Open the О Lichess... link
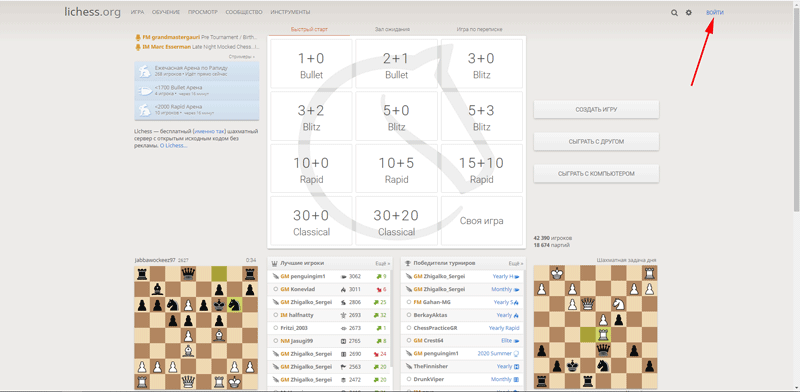 [x=173, y=145]
